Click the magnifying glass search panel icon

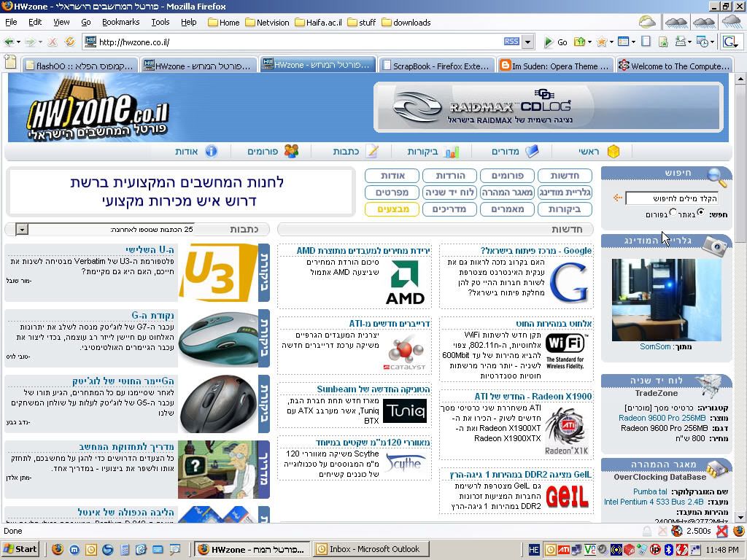716,177
